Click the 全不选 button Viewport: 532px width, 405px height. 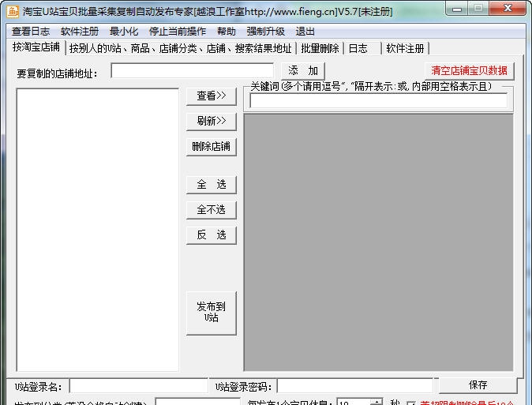point(212,210)
